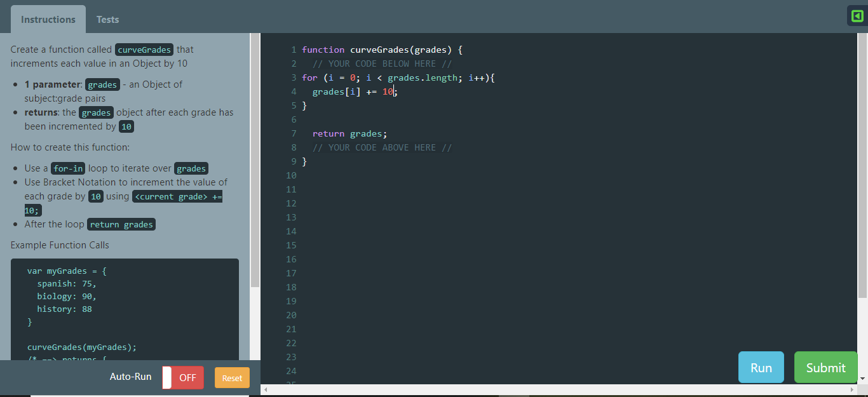Collapse panel with green arrow icon

[x=857, y=16]
